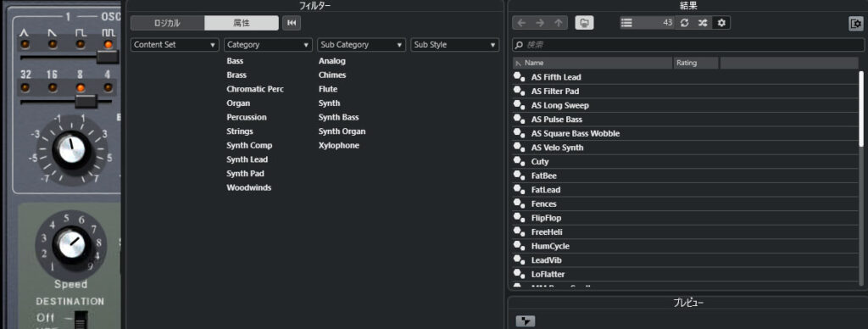The image size is (868, 329).
Task: Select triangle waveform LED on oscillator 1
Action: point(25,44)
